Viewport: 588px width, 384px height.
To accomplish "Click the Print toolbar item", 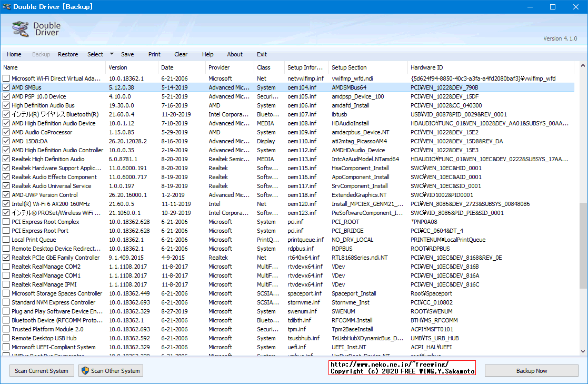I will coord(154,54).
